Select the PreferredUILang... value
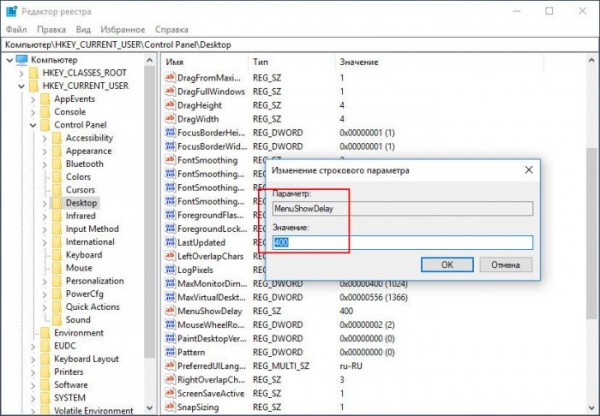The width and height of the screenshot is (600, 416). (x=211, y=366)
